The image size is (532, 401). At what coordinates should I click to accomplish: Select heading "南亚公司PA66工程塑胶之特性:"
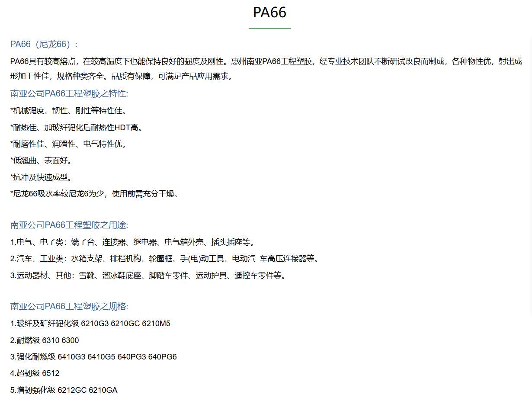(x=69, y=93)
